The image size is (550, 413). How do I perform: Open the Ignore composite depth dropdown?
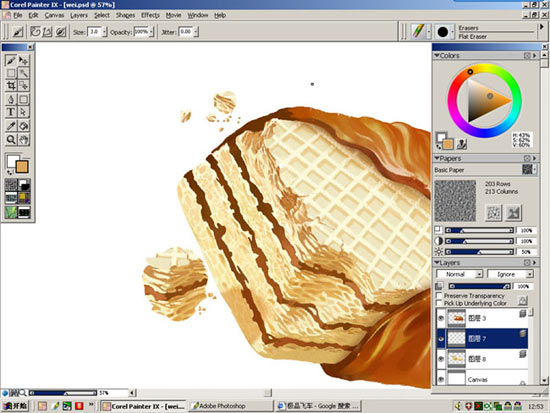(x=510, y=274)
